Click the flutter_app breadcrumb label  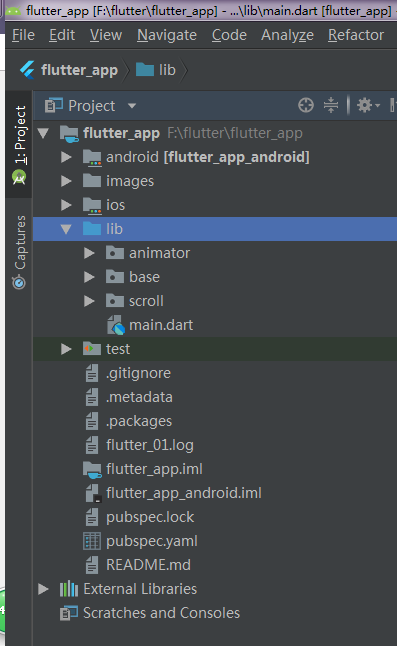79,70
